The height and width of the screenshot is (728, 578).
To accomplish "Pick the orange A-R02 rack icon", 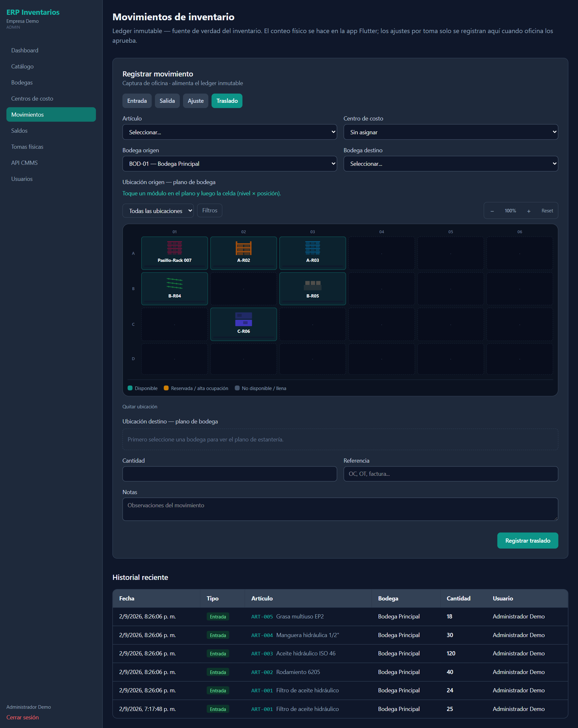I will [x=243, y=248].
